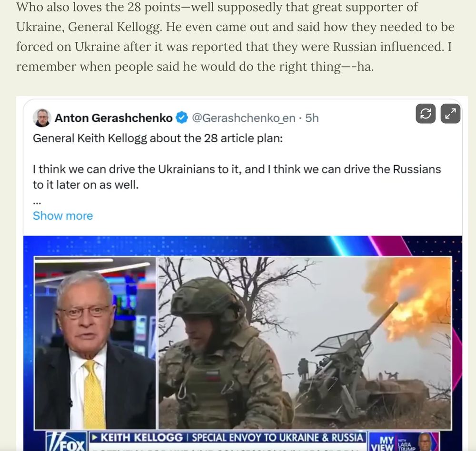Click the tweet line about 28 article plan
The height and width of the screenshot is (451, 476).
(158, 138)
